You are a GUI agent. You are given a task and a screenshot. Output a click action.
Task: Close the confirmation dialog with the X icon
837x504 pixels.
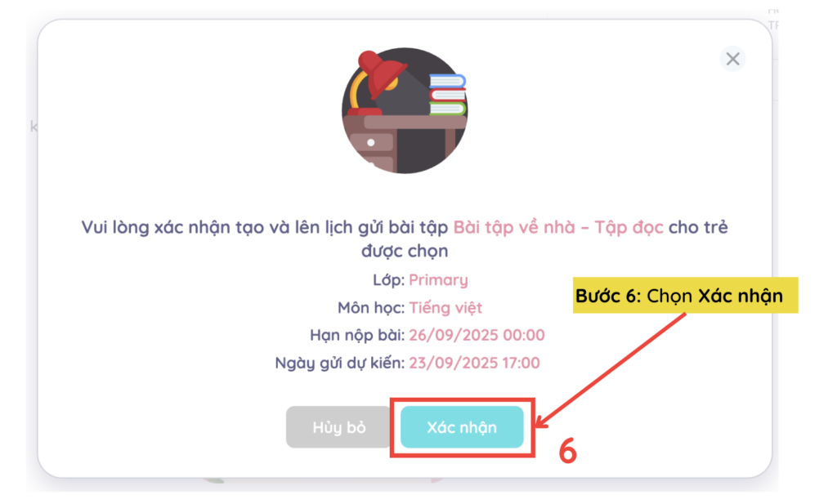click(x=732, y=59)
